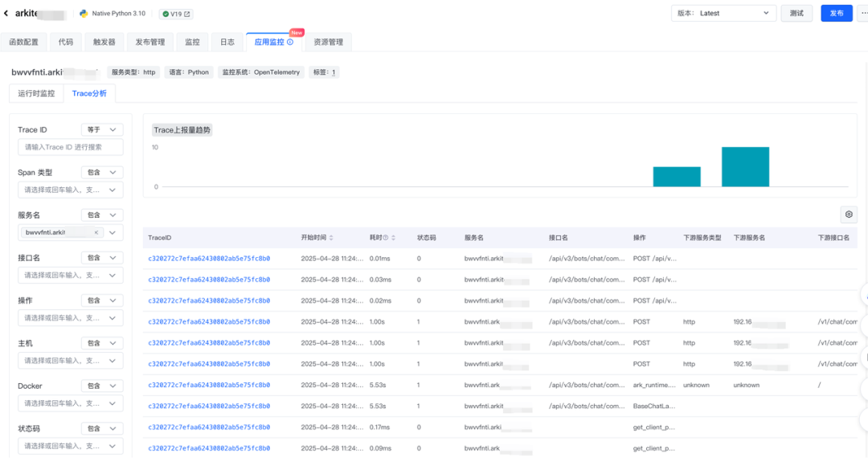Switch to the 运行时监控 tab
This screenshot has width=868, height=466.
[36, 93]
